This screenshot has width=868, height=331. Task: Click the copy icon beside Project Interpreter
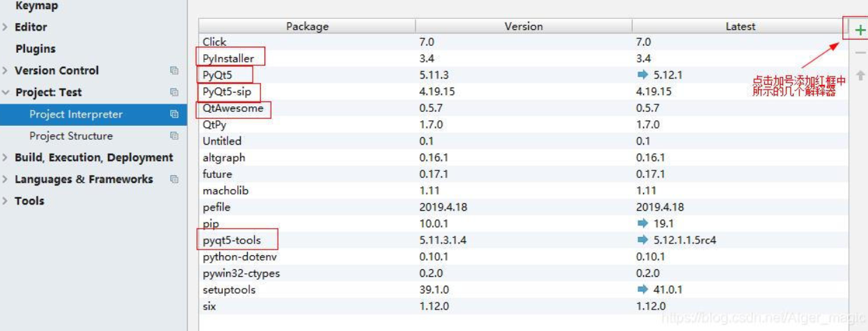pos(174,114)
